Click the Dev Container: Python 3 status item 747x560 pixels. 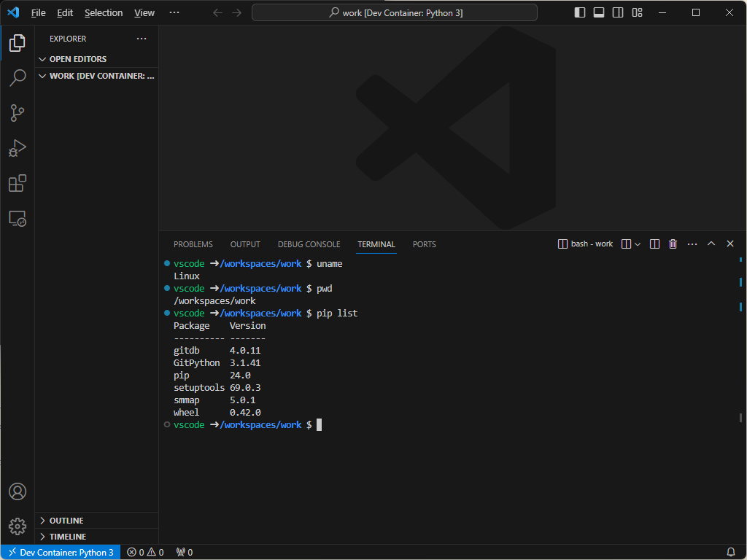coord(61,553)
